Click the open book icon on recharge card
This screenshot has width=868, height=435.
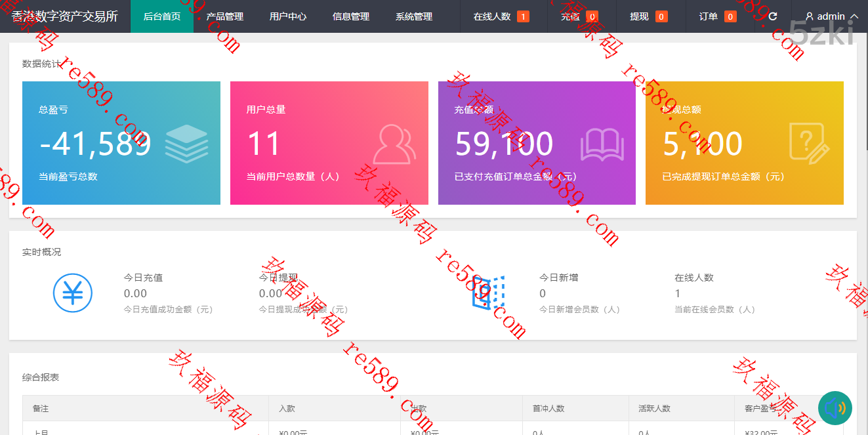602,144
